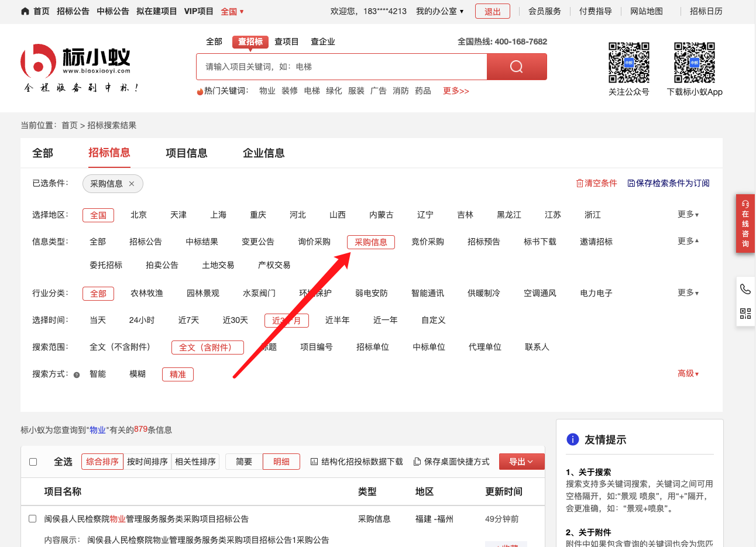This screenshot has width=756, height=547.
Task: Select the 模糊 search mode option
Action: 138,374
